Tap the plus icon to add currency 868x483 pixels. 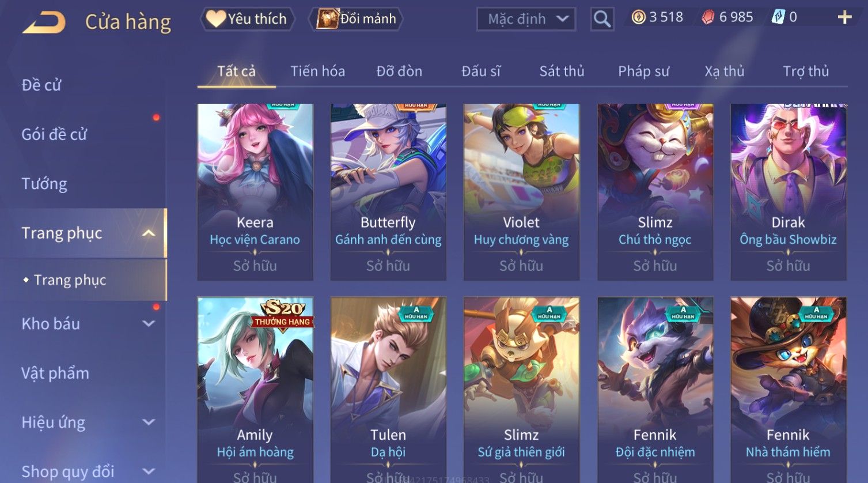844,17
